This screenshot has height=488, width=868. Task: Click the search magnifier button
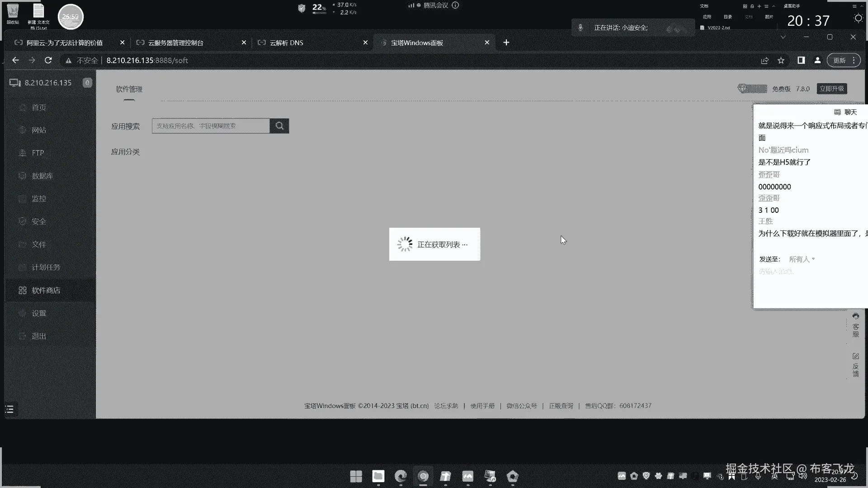click(x=279, y=126)
